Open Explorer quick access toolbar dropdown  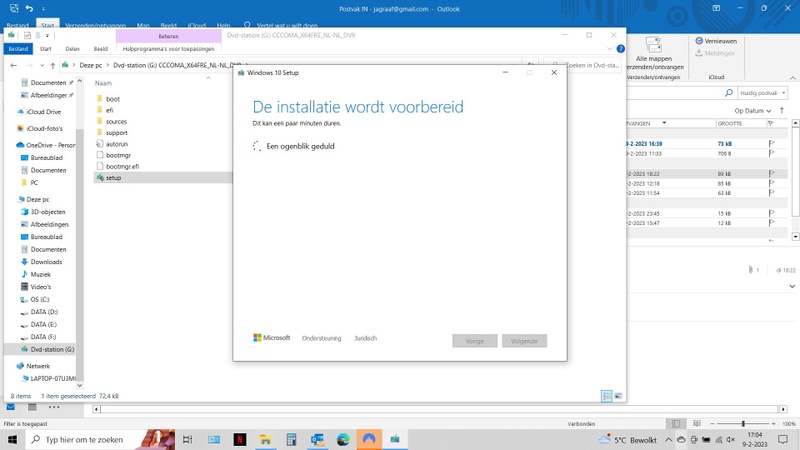[47, 35]
